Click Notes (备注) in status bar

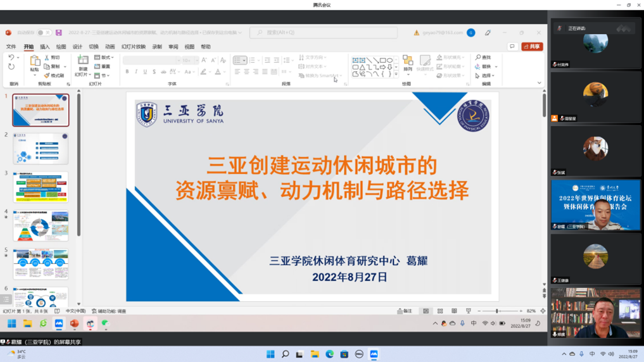pyautogui.click(x=405, y=311)
